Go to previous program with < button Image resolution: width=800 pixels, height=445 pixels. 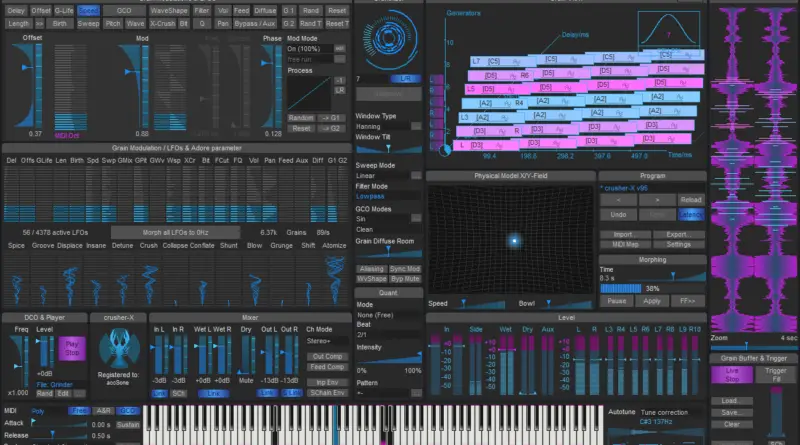618,200
